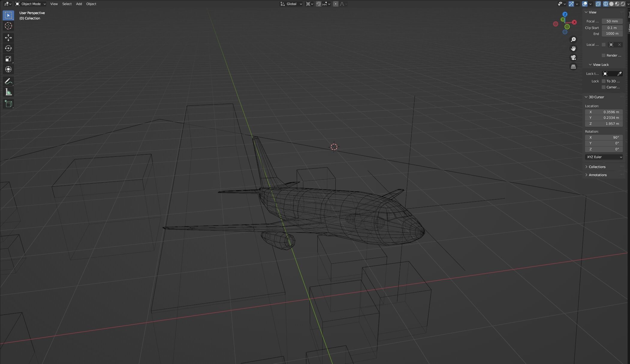
Task: Open the pivot point dropdown
Action: click(x=309, y=4)
